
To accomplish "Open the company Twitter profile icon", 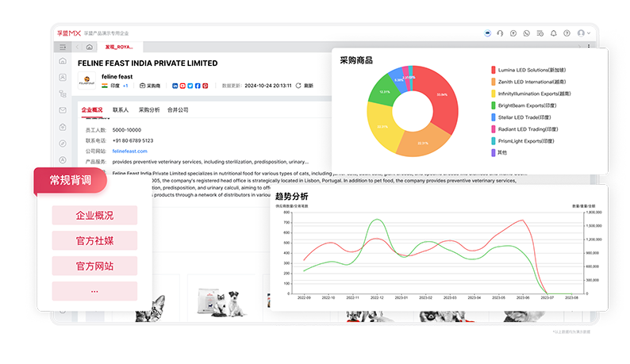I will point(190,86).
